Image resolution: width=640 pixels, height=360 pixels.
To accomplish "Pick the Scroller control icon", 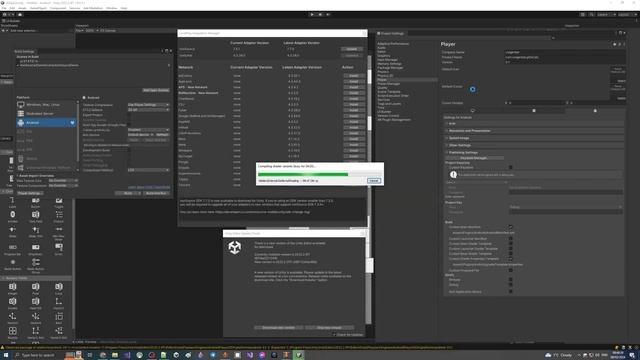I will coord(13,215).
